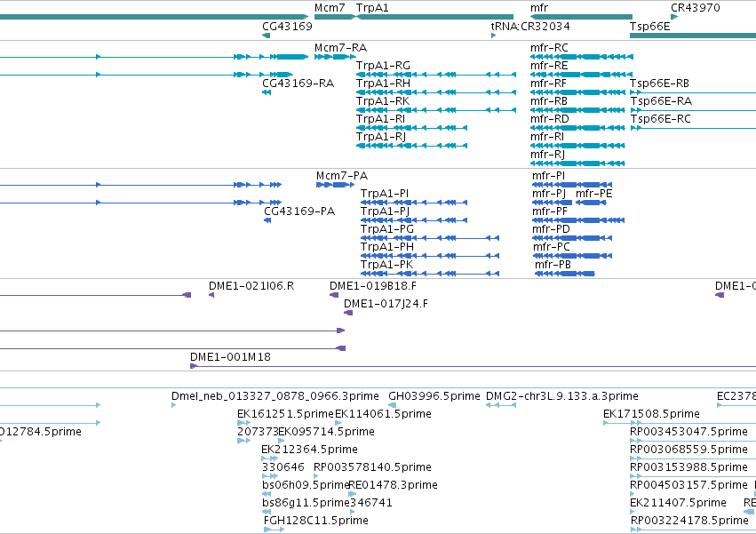Click the Mcm7-PA protein label
Screen dimensions: 756x534
pos(342,176)
